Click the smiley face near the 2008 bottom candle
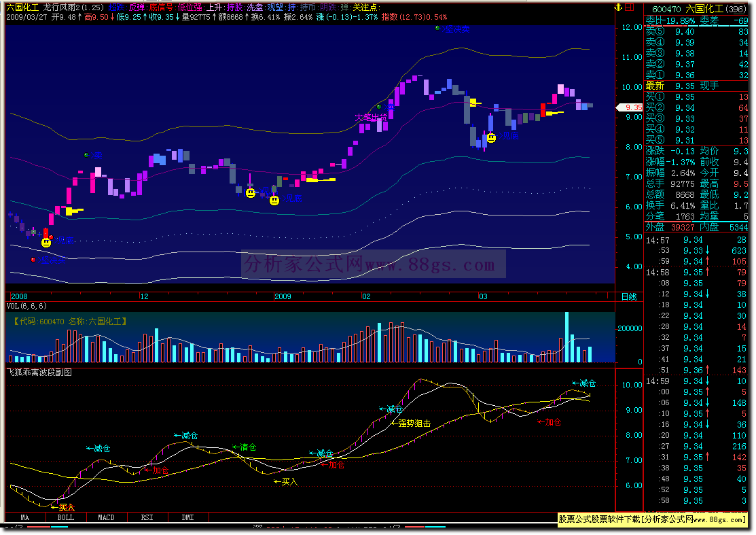756x535 pixels. pyautogui.click(x=46, y=243)
